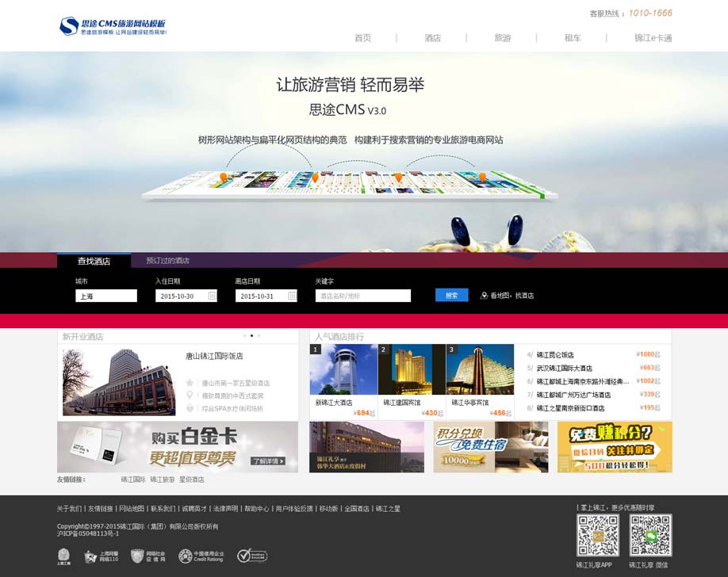Screen dimensions: 728x577
Task: Open rank 6 锦江都城上海南京东路 link
Action: tap(583, 381)
